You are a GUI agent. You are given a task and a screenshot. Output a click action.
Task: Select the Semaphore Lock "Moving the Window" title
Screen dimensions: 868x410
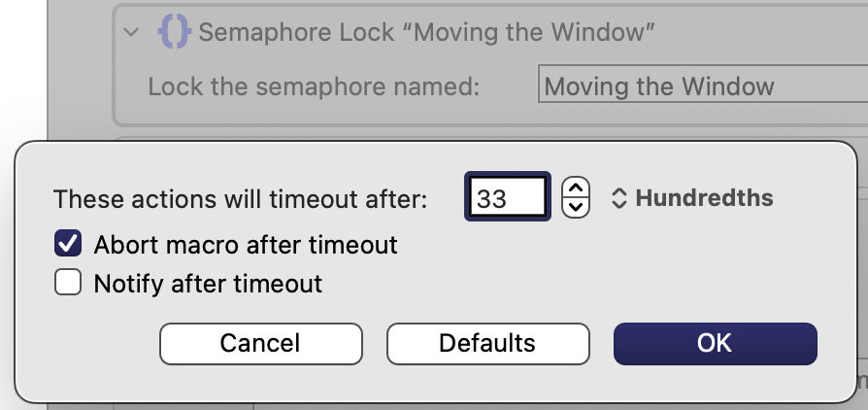(x=426, y=33)
